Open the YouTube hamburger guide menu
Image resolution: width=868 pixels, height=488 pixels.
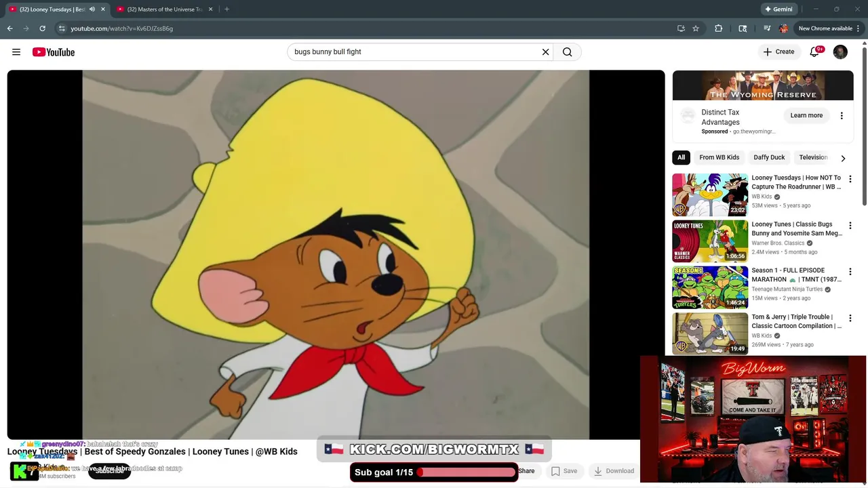16,52
